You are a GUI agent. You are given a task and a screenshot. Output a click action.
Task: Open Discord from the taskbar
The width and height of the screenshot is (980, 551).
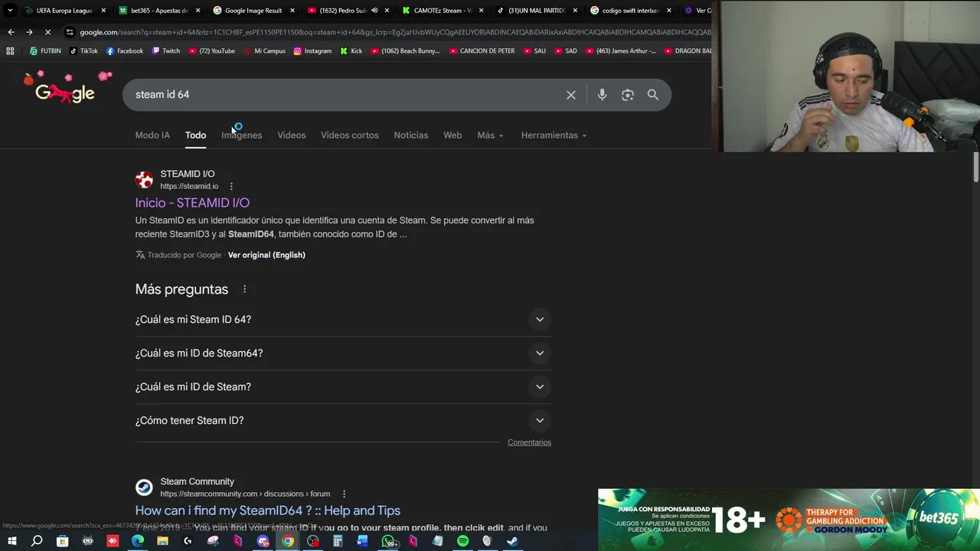point(263,541)
